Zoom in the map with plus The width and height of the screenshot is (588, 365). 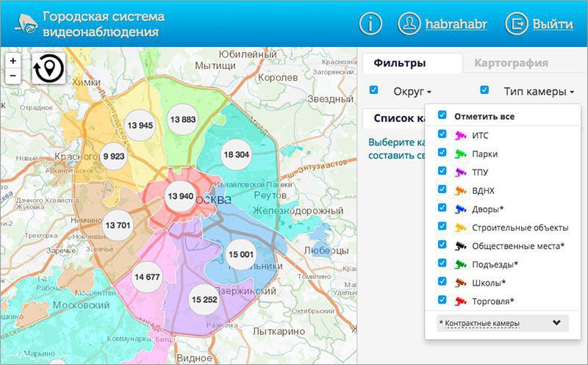(13, 60)
